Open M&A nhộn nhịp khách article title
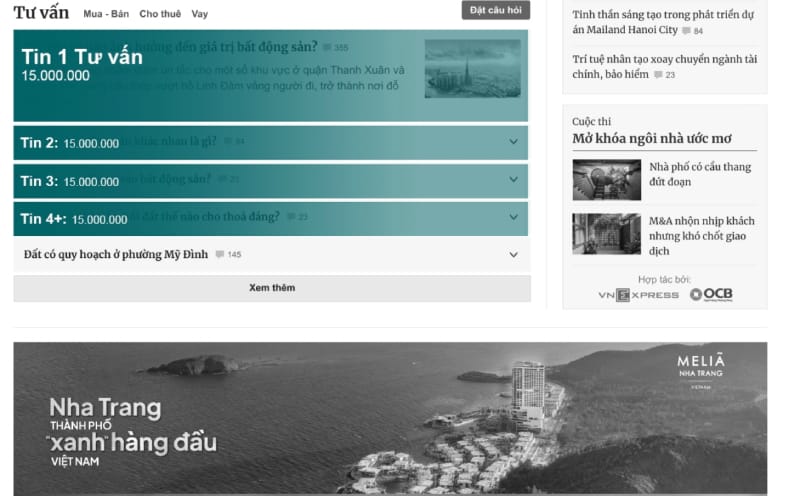800x496 pixels. 702,236
